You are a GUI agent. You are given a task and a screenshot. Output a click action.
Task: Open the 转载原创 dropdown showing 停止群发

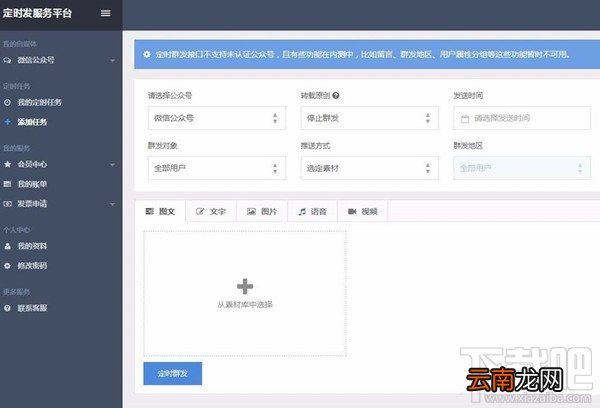coord(369,118)
